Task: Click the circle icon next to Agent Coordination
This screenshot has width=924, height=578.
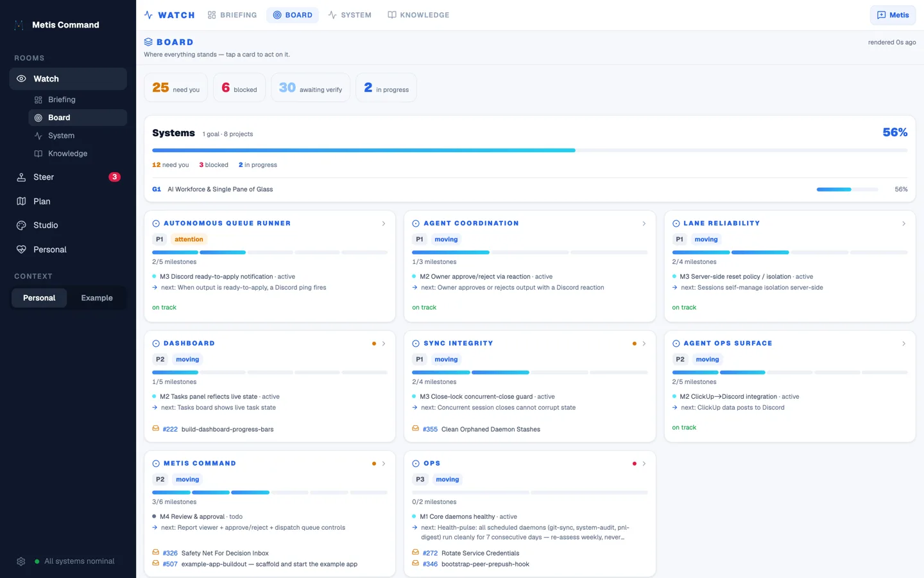Action: coord(416,223)
